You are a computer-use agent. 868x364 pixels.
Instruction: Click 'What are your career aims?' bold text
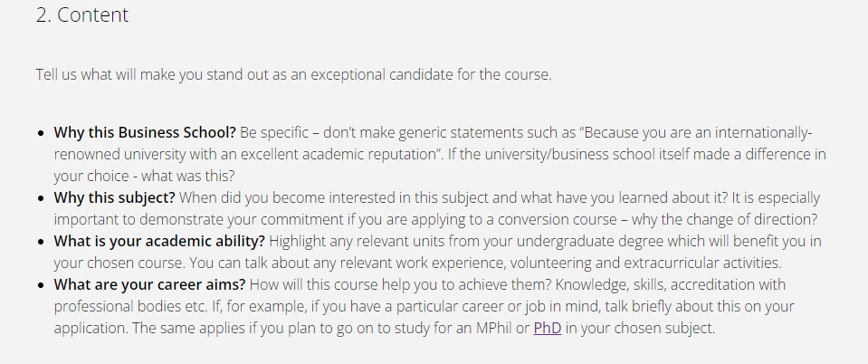(x=149, y=285)
